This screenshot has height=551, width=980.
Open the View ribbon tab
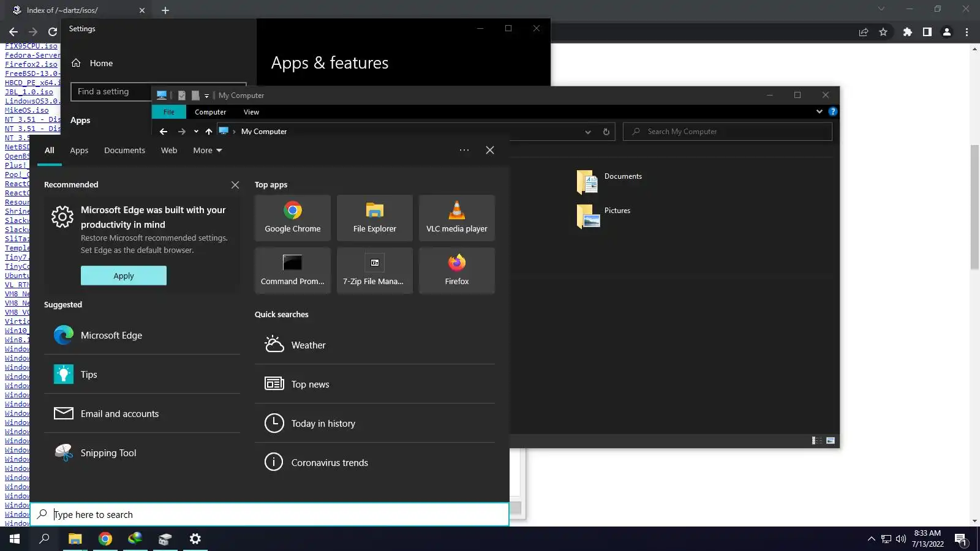(252, 112)
